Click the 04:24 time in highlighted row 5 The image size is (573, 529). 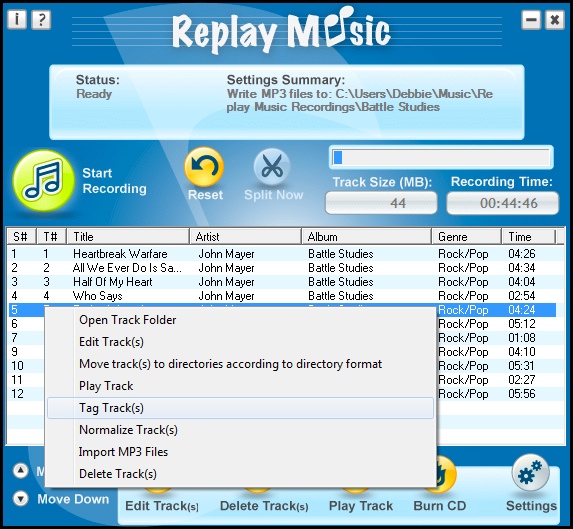coord(522,310)
